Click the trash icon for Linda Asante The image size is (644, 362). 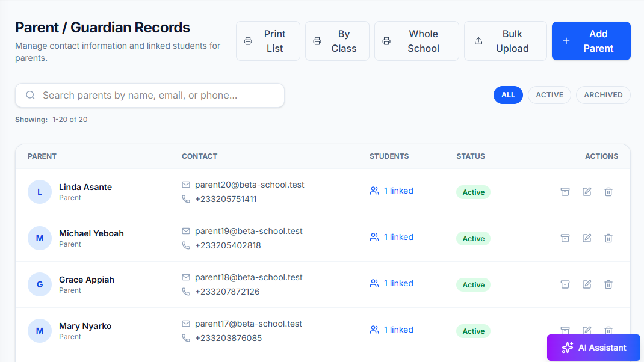tap(608, 191)
